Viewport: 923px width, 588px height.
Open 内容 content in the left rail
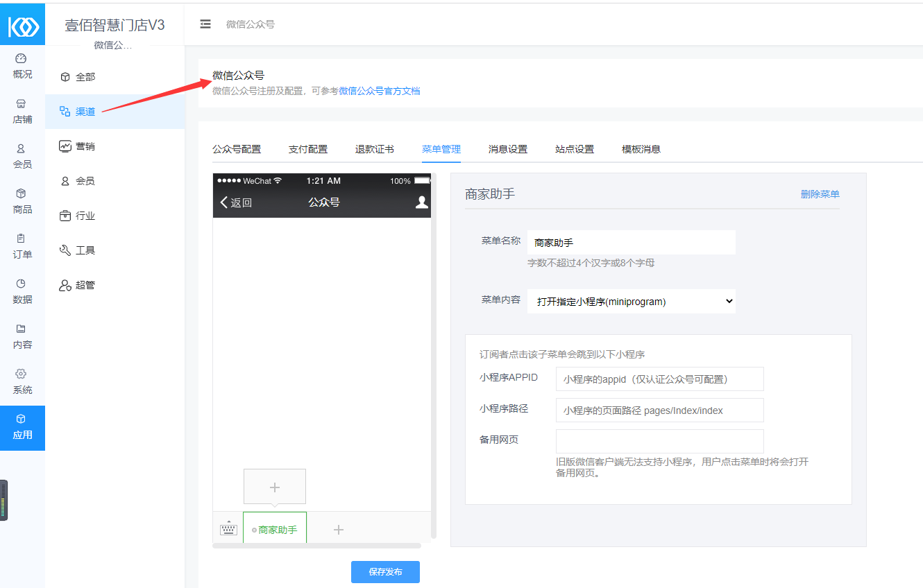(x=22, y=337)
